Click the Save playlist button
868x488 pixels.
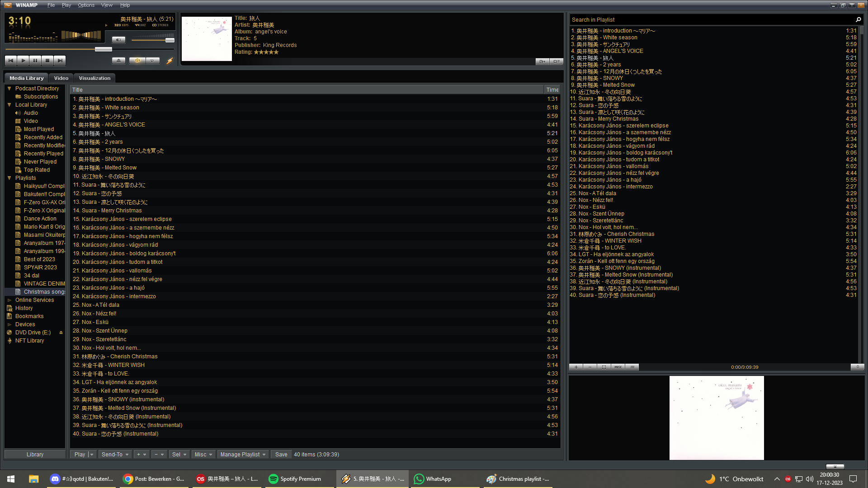(x=281, y=455)
